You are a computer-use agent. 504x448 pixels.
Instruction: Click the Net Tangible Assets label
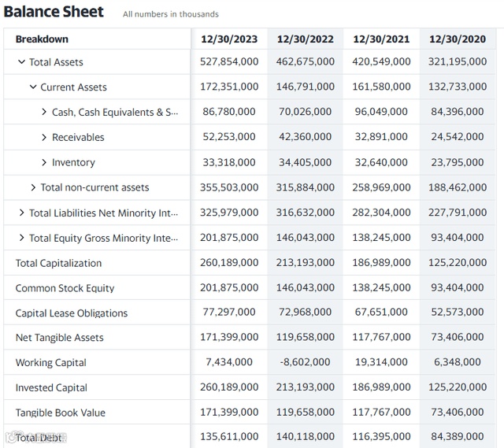tap(60, 338)
